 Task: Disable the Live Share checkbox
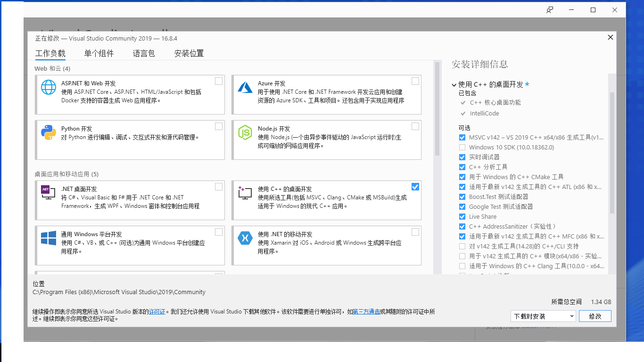coord(462,216)
